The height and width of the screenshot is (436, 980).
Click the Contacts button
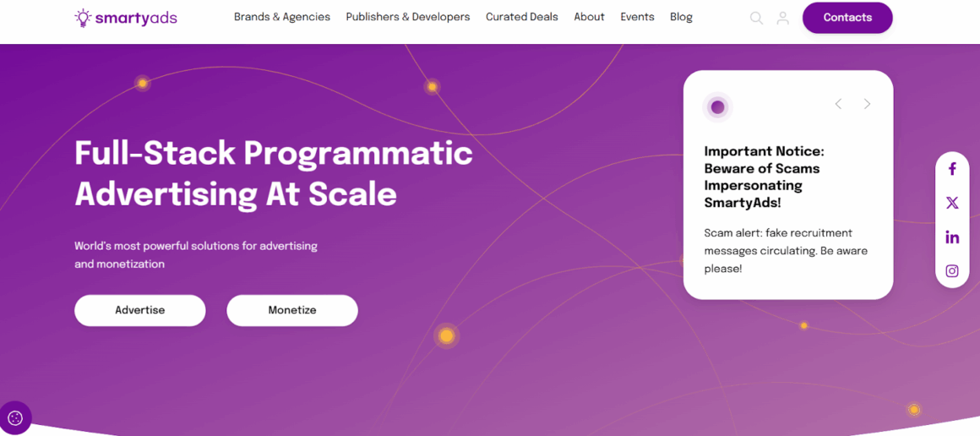tap(847, 18)
